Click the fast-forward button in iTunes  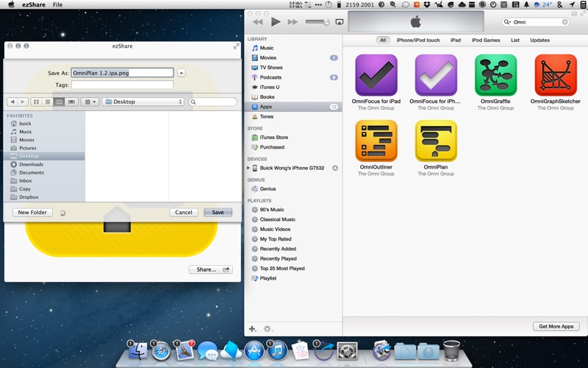(x=293, y=22)
